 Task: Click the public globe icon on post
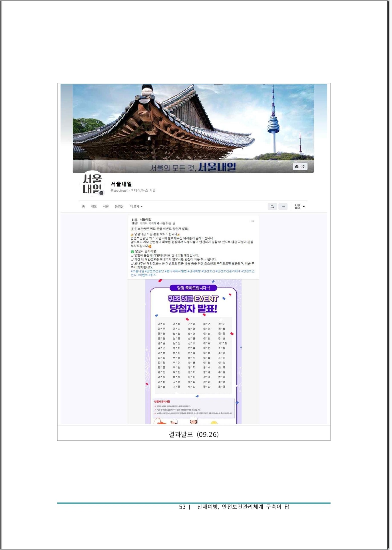point(174,224)
